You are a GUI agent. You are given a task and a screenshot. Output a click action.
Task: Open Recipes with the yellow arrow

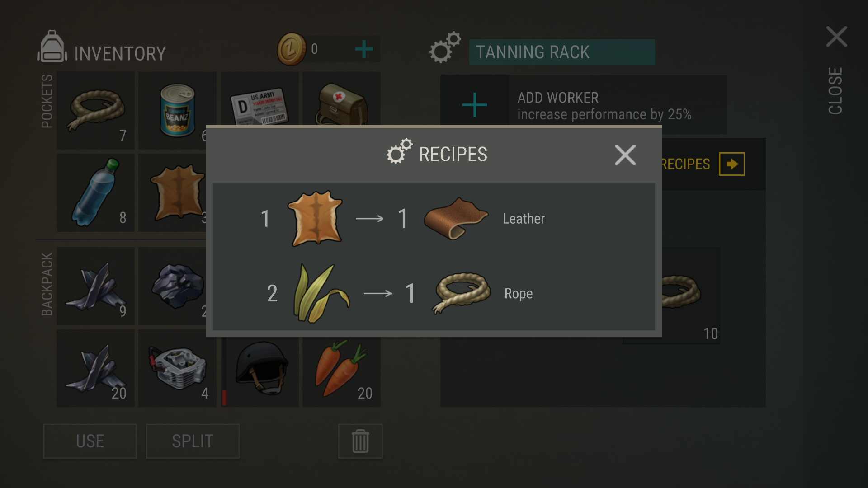[732, 164]
